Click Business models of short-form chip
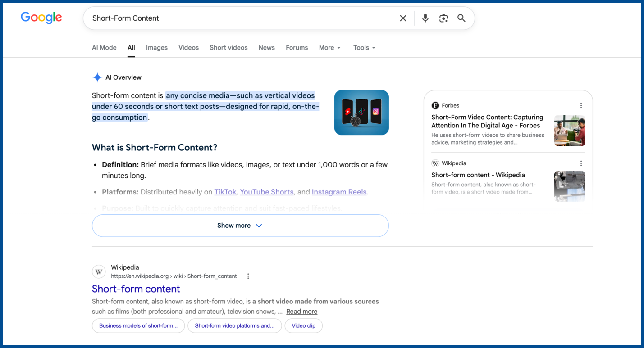This screenshot has width=644, height=348. point(138,326)
